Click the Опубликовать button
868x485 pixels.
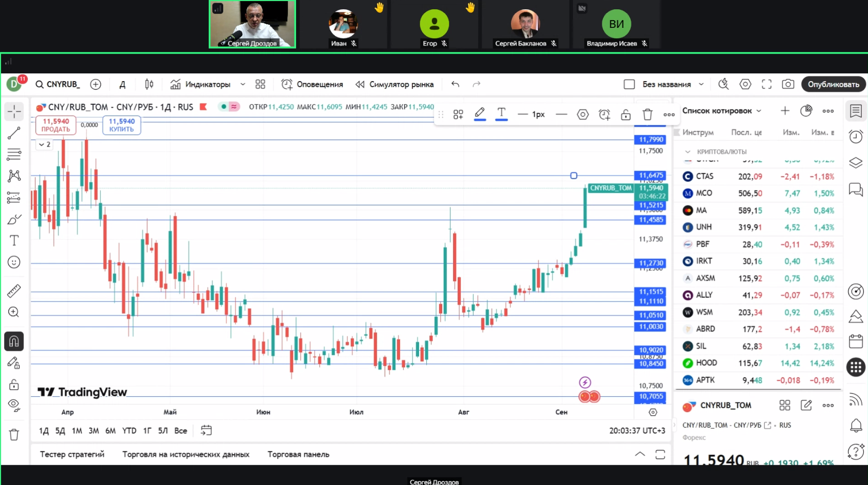[x=833, y=84]
